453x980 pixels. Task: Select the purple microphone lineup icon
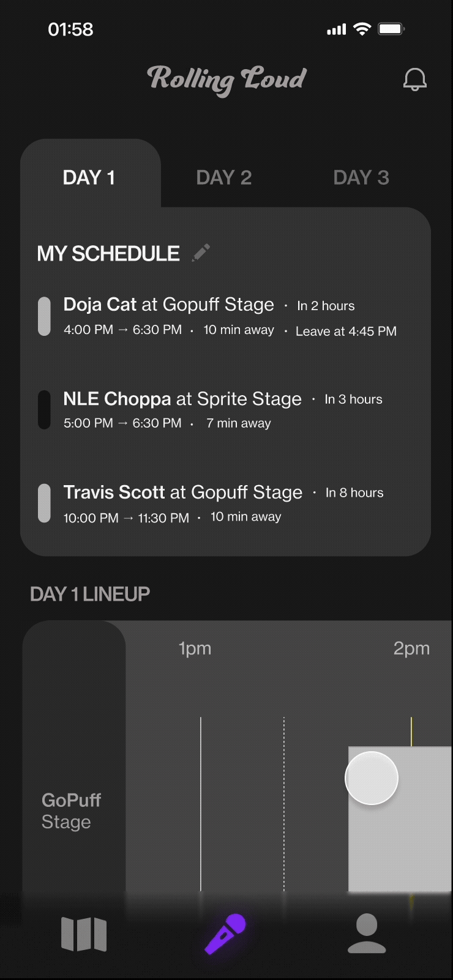coord(225,934)
